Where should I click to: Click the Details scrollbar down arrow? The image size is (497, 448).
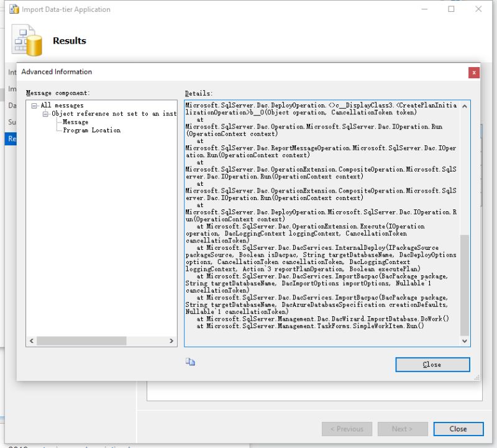[x=464, y=341]
